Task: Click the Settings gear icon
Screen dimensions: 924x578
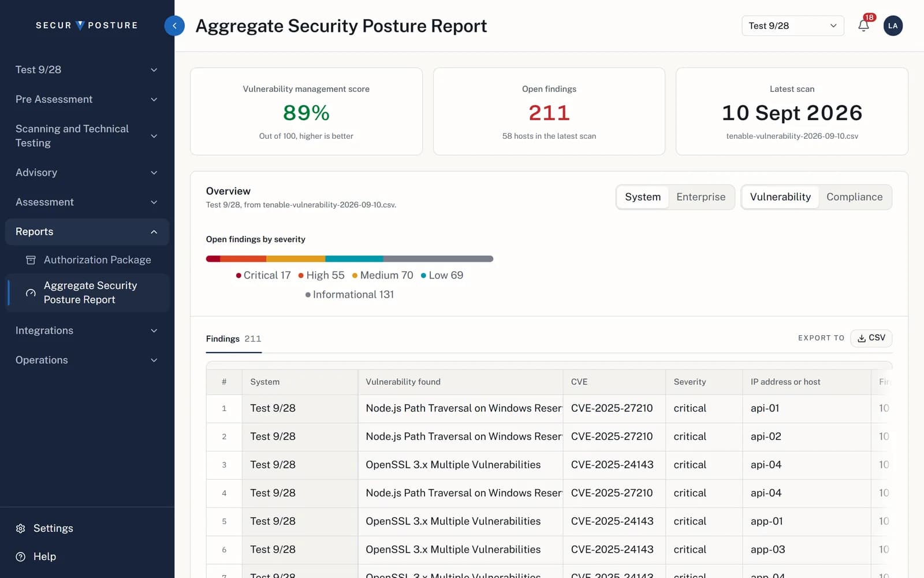Action: (21, 528)
